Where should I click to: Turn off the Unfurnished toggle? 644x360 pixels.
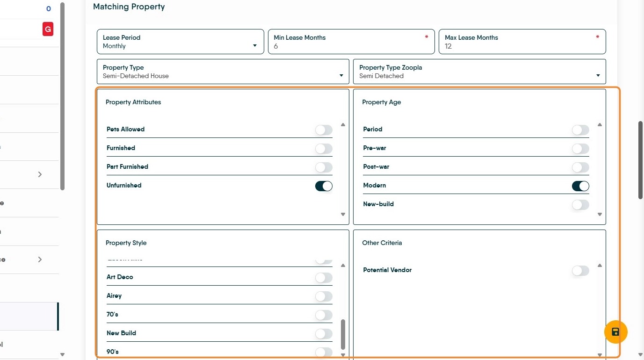(324, 186)
